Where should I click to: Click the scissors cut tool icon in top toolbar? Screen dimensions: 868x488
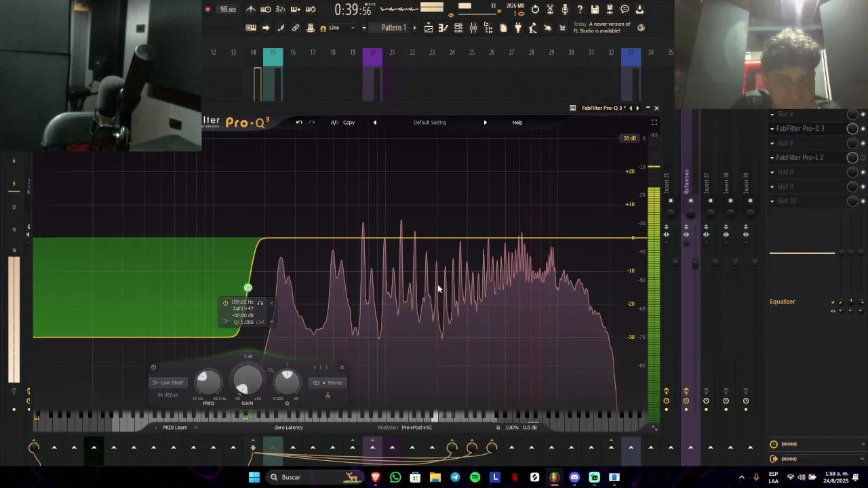click(550, 9)
